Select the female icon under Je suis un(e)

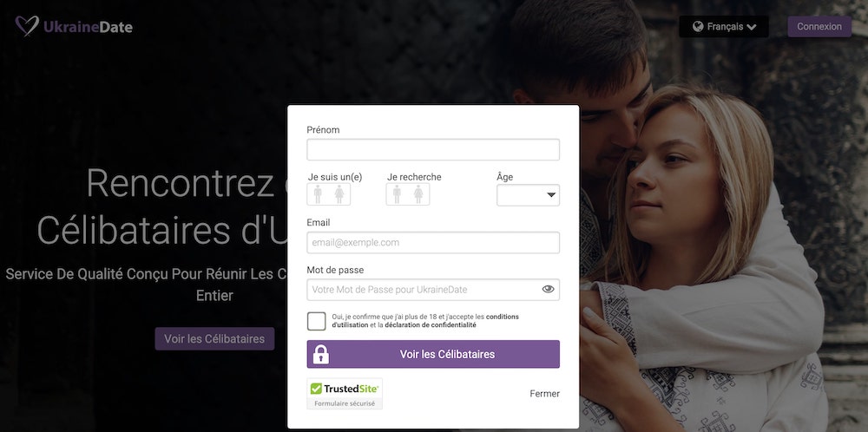click(339, 194)
